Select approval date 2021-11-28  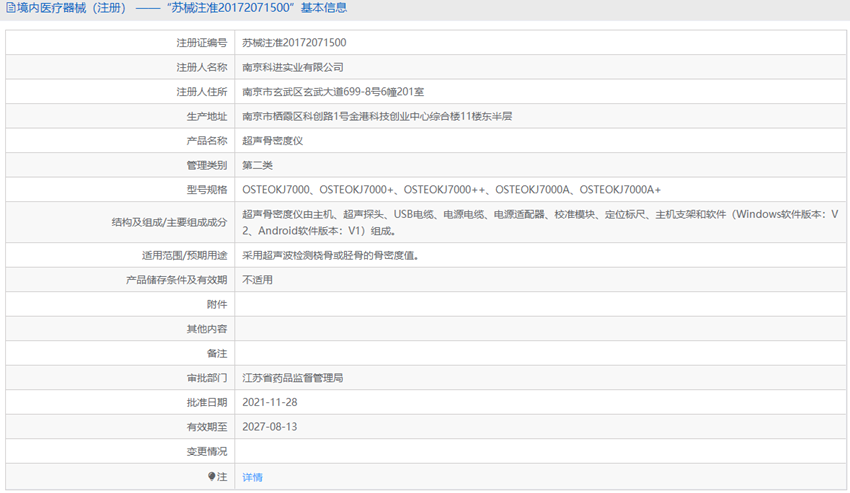[269, 402]
